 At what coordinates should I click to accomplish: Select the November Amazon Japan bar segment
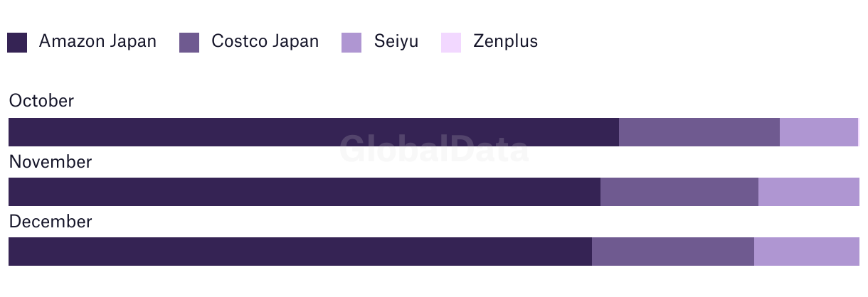pyautogui.click(x=305, y=192)
